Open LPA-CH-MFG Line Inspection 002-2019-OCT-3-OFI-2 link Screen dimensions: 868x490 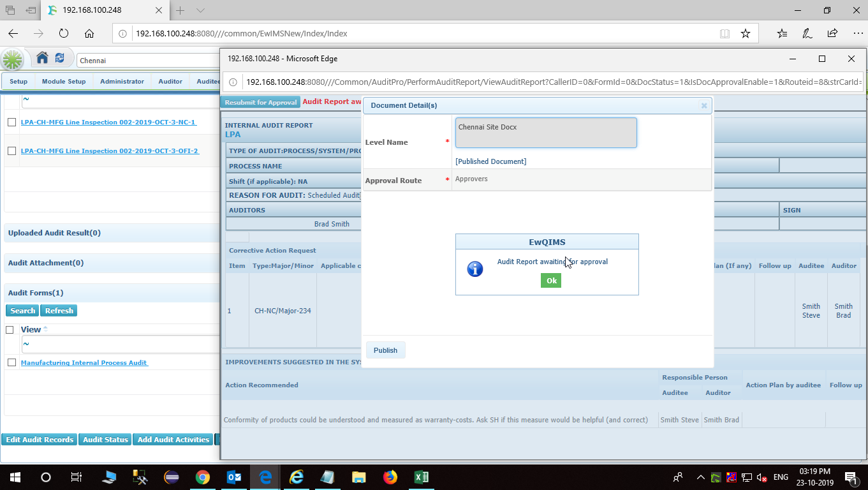110,151
